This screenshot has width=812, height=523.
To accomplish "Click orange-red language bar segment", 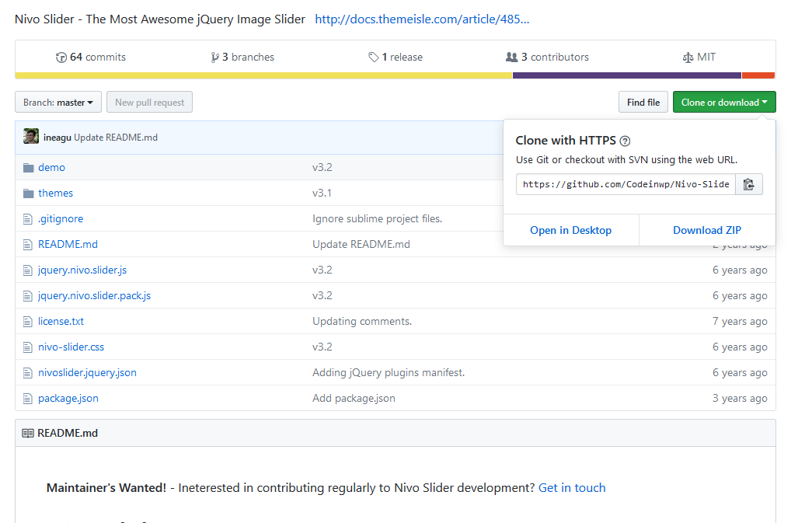I will click(x=758, y=75).
